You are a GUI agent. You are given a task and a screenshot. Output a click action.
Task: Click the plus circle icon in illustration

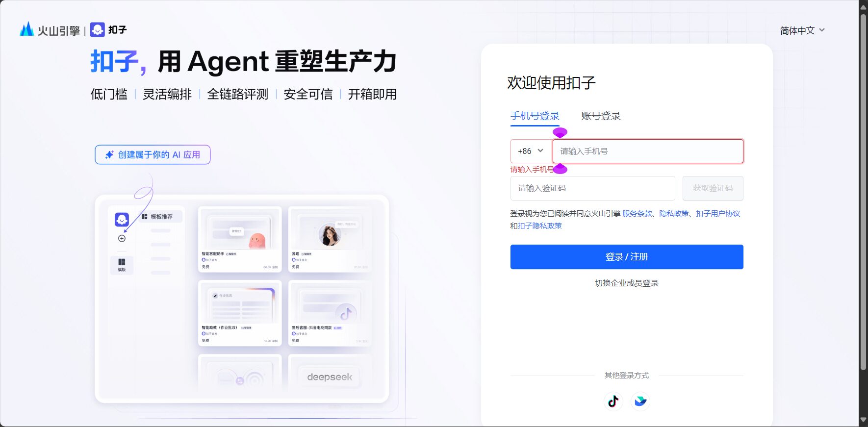pos(122,238)
